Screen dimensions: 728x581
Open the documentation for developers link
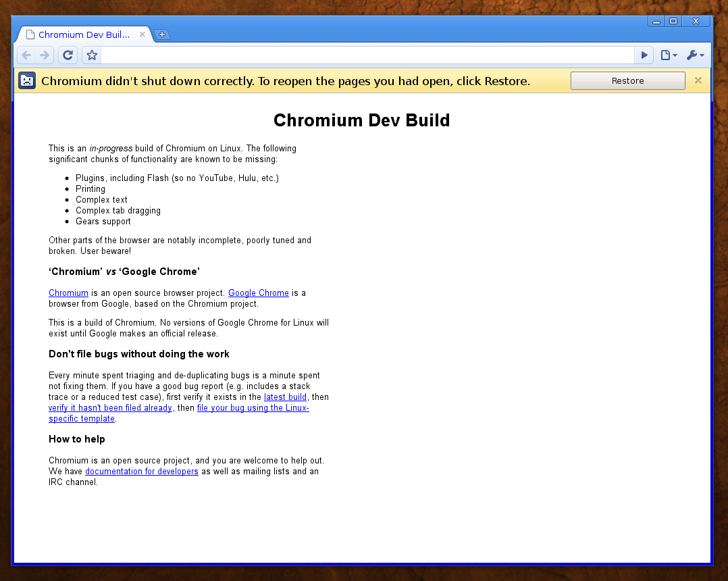[142, 472]
